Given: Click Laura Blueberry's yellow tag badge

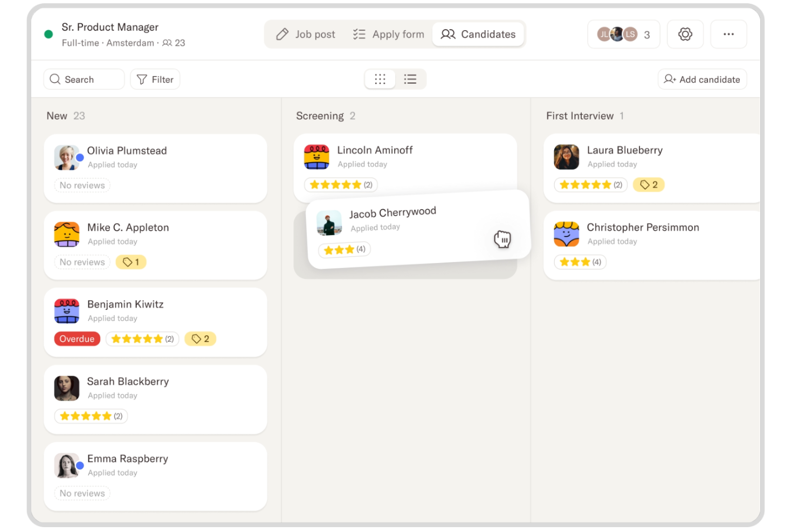Looking at the screenshot, I should [x=649, y=185].
